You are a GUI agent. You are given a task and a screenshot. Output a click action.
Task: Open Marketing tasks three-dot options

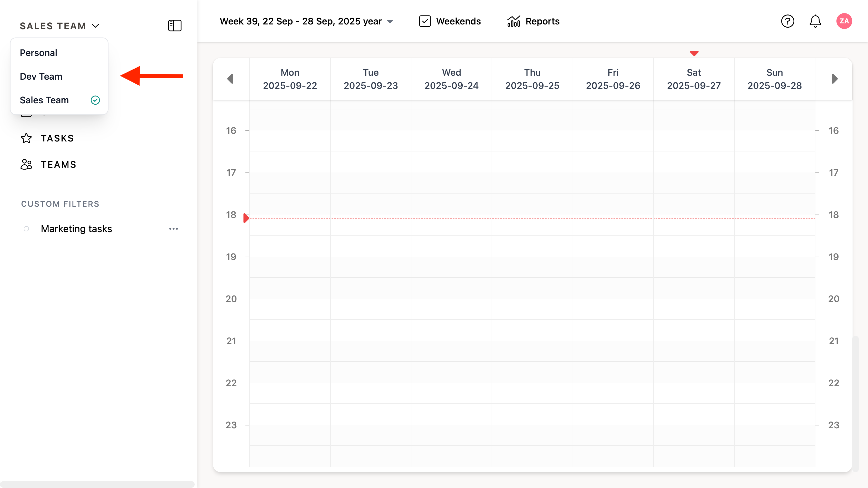coord(174,229)
